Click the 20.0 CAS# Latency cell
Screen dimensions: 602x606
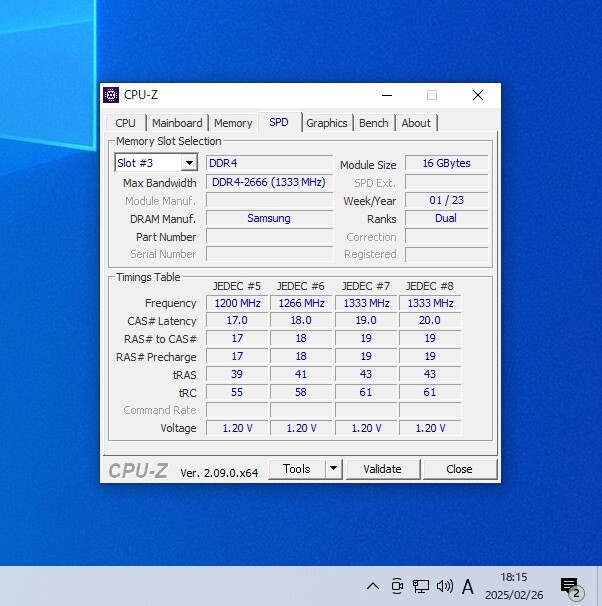point(430,320)
